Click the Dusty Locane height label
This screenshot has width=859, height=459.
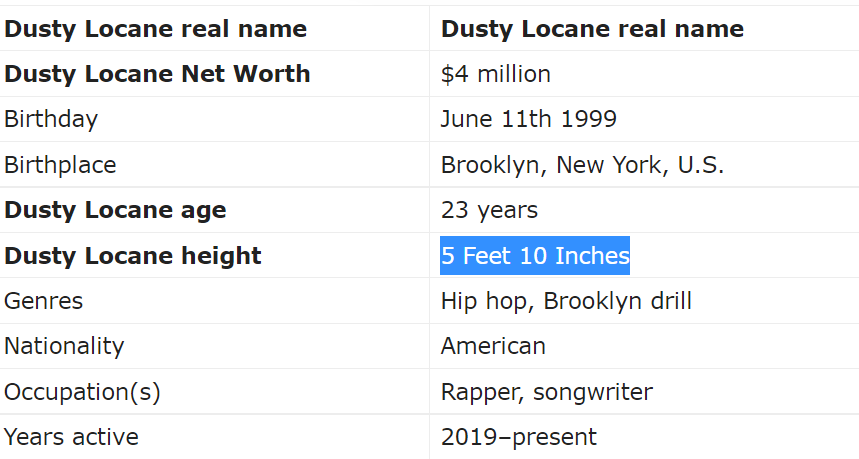click(133, 256)
